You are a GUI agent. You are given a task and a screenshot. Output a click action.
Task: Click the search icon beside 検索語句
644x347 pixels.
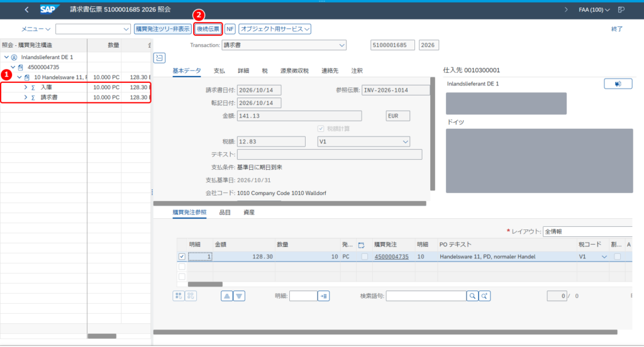(472, 295)
